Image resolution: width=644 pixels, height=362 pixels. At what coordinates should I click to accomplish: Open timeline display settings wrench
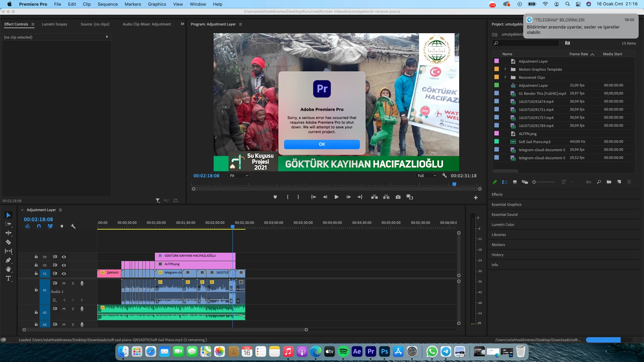pos(73,226)
